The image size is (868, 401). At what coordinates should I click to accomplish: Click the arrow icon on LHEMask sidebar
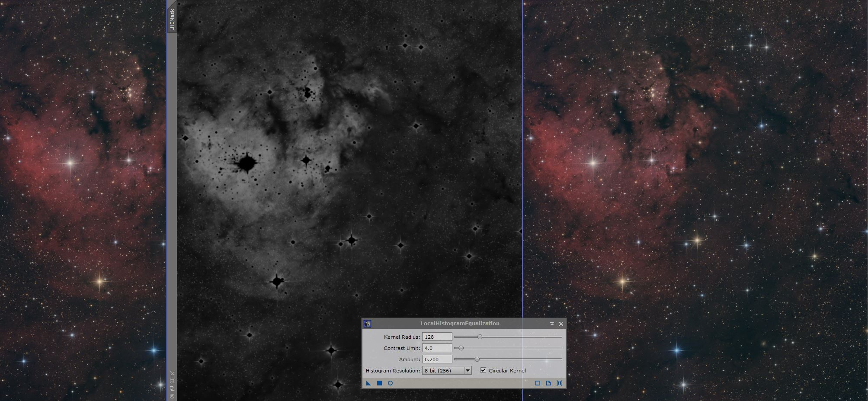172,373
